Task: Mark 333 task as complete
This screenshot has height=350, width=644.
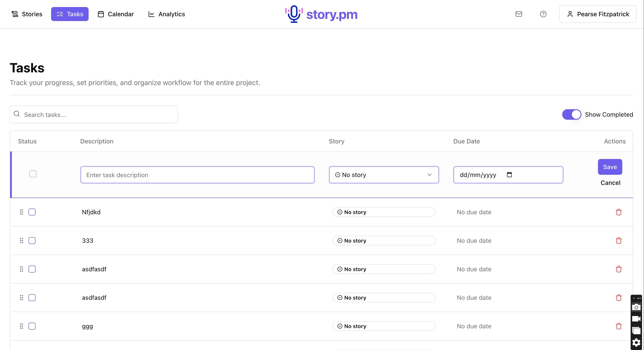Action: point(32,241)
